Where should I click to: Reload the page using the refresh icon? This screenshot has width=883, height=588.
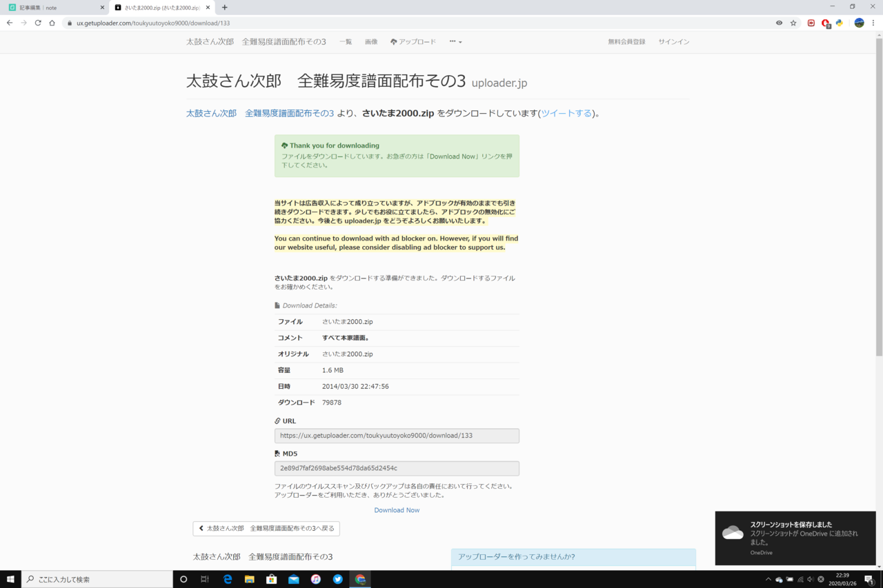point(38,23)
